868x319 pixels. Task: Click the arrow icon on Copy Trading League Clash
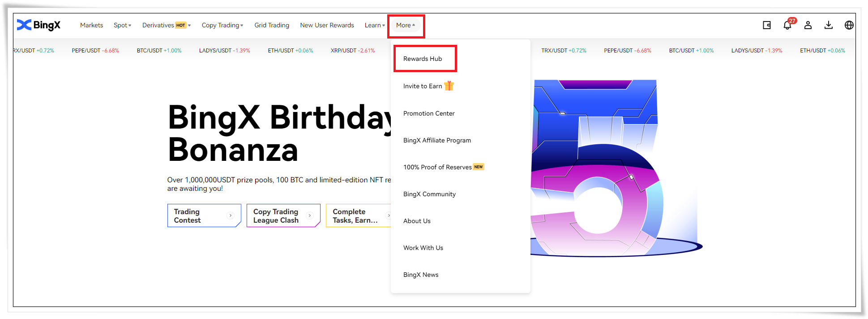pos(310,216)
